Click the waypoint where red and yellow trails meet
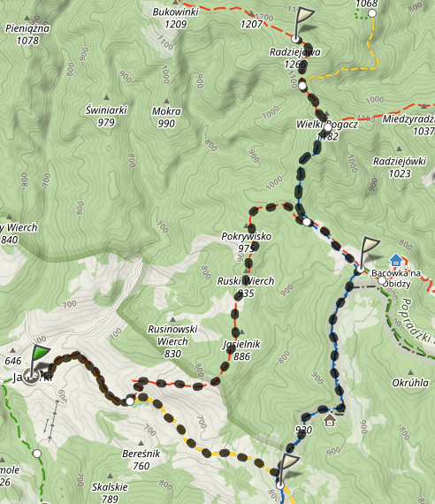Image resolution: width=435 pixels, height=504 pixels. pyautogui.click(x=130, y=401)
